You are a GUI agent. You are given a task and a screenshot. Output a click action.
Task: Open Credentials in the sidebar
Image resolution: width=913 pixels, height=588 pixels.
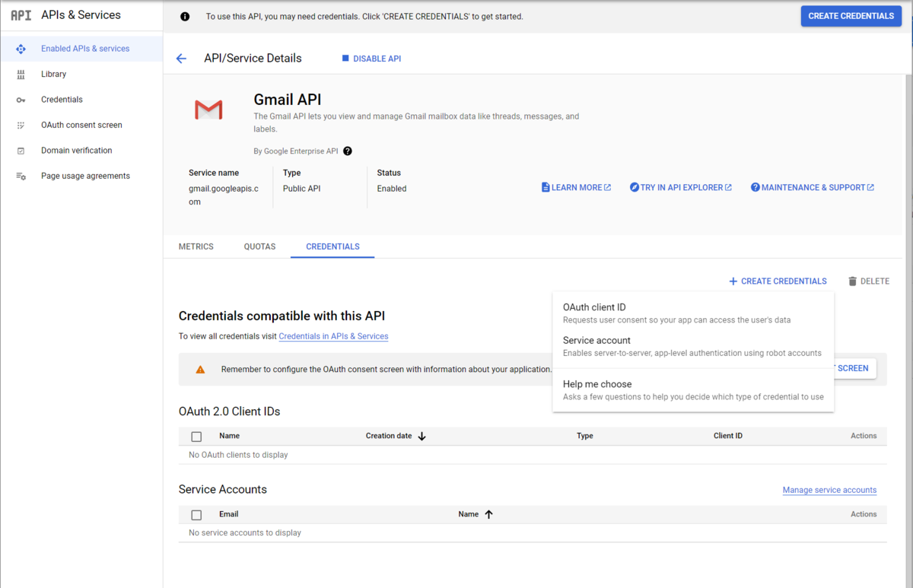(x=81, y=100)
